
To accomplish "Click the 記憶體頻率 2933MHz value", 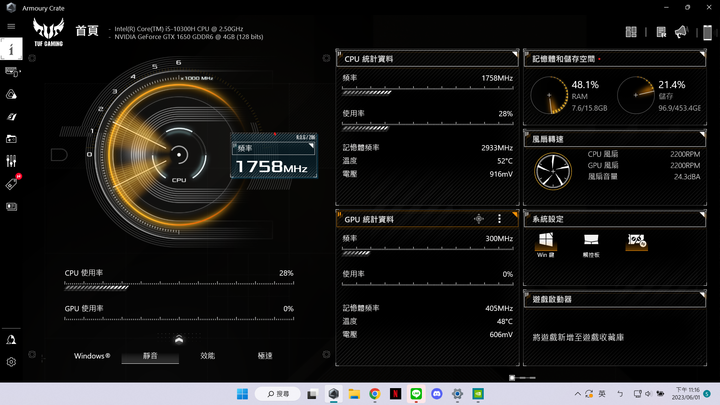I will (x=497, y=148).
